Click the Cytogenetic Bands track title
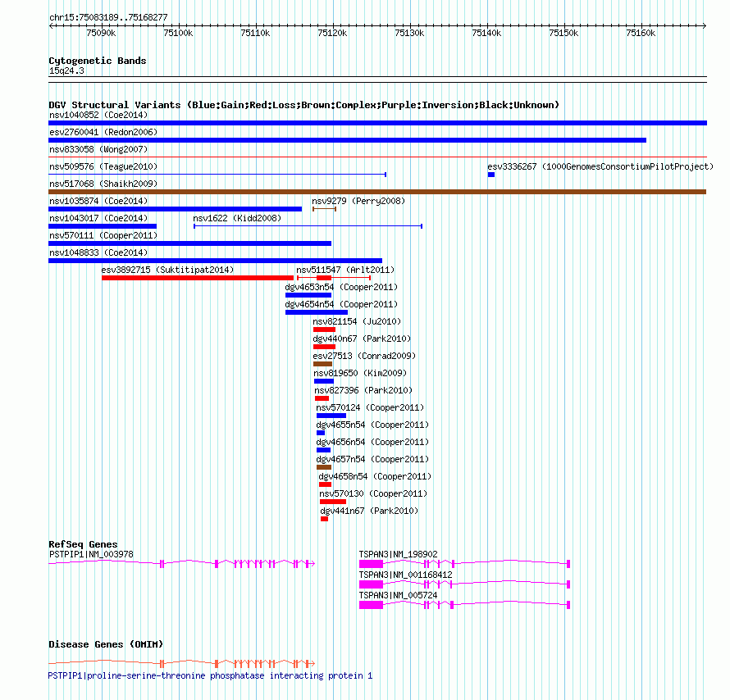Viewport: 730px width, 700px height. coord(98,61)
